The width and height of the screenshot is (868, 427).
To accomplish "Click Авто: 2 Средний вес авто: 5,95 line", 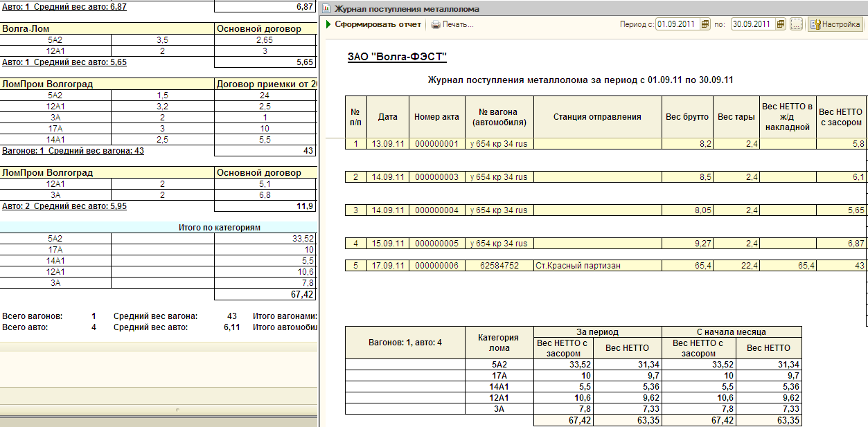I will tap(64, 206).
